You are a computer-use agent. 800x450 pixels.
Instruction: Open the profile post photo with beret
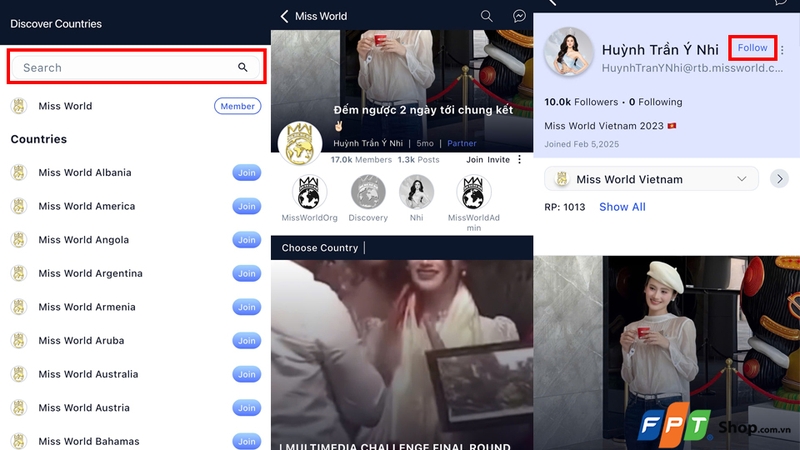tap(666, 353)
